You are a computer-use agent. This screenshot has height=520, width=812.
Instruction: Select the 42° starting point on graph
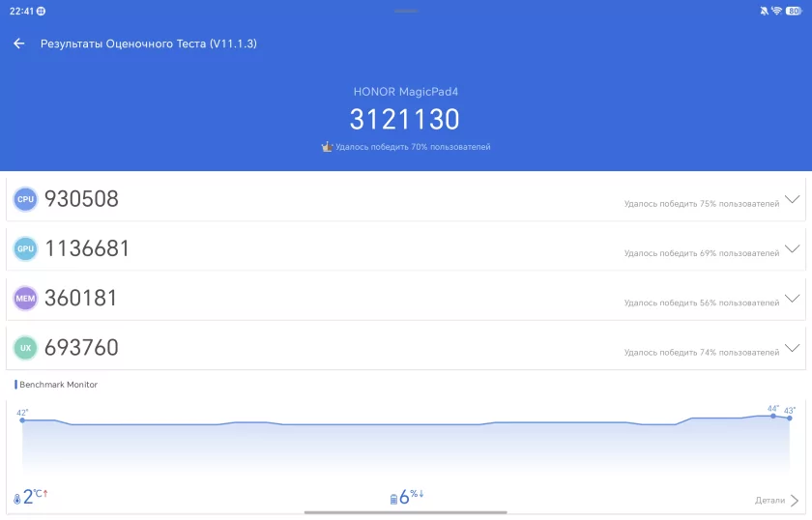[x=22, y=420]
